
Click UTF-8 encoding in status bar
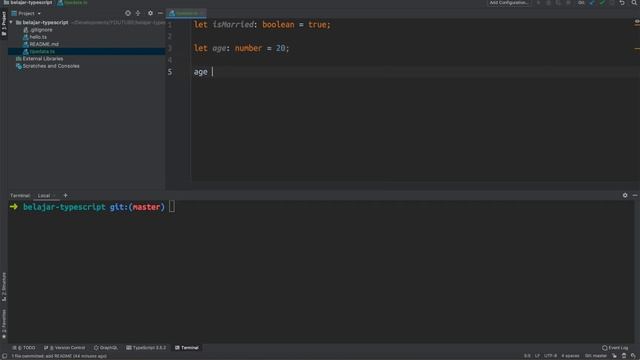click(550, 356)
